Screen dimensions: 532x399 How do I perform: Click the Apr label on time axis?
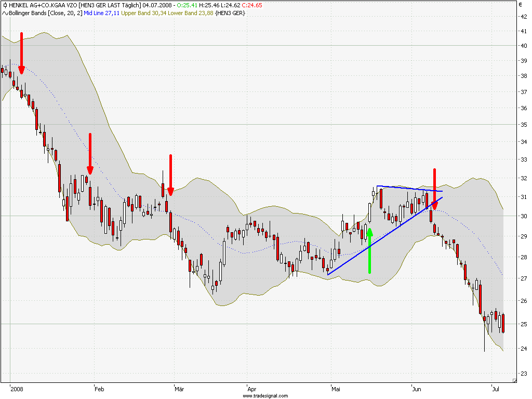click(252, 389)
